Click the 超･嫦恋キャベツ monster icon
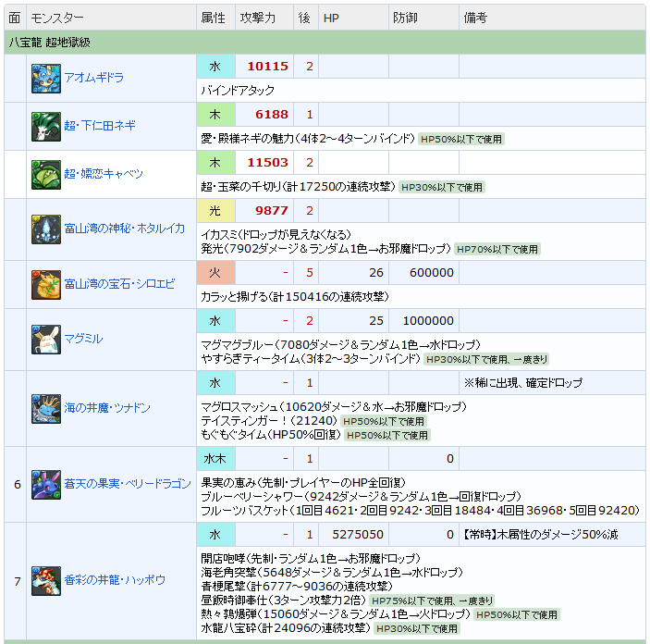Image resolution: width=650 pixels, height=644 pixels. [46, 174]
